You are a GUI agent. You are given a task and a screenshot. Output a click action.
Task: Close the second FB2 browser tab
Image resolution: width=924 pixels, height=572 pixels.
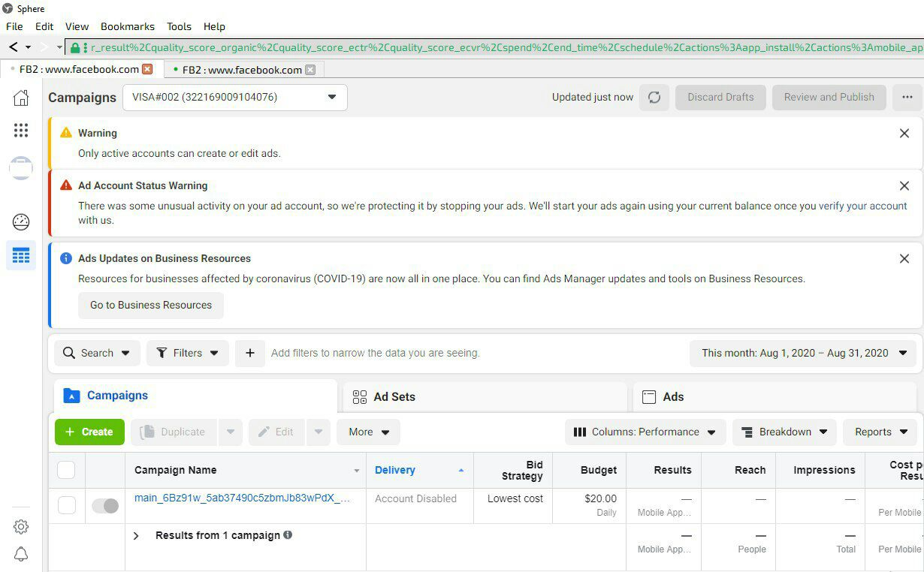tap(310, 70)
